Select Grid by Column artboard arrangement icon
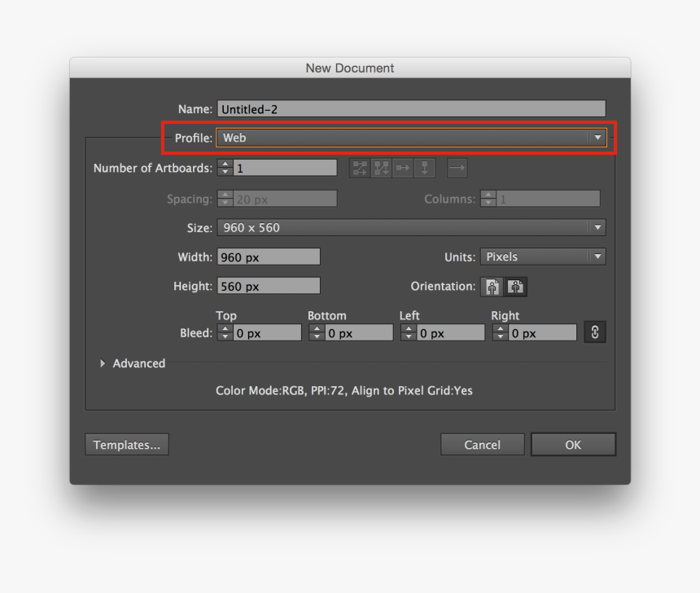The image size is (700, 593). 381,168
